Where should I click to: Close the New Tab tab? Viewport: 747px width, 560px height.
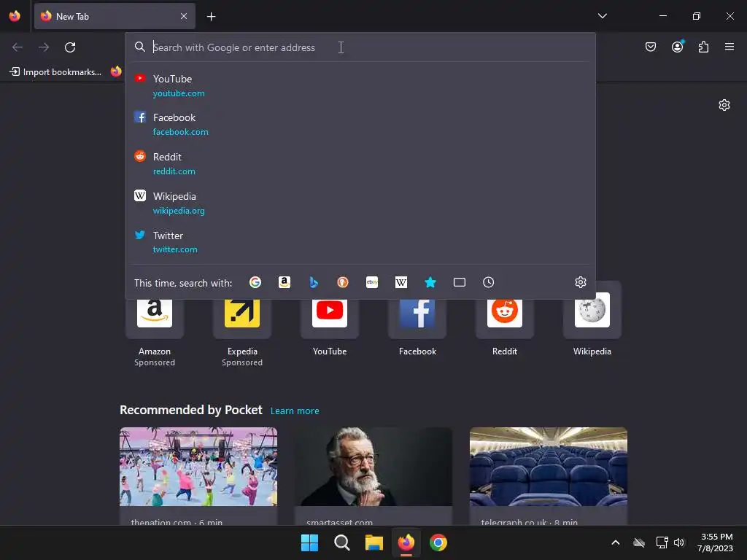point(184,16)
